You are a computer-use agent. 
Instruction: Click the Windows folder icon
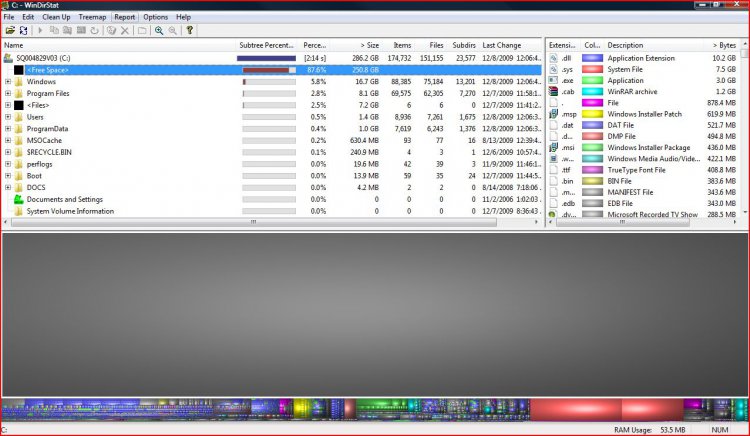pos(19,82)
